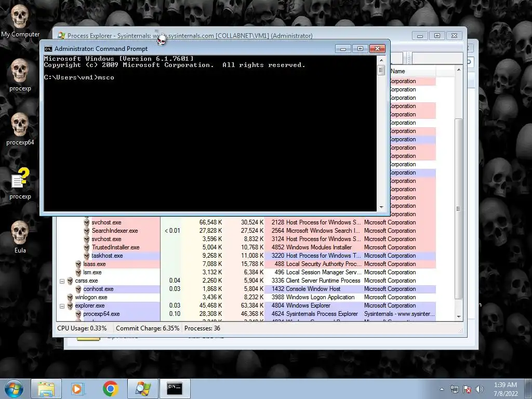Click the Command Prompt title bar icon

(x=48, y=49)
